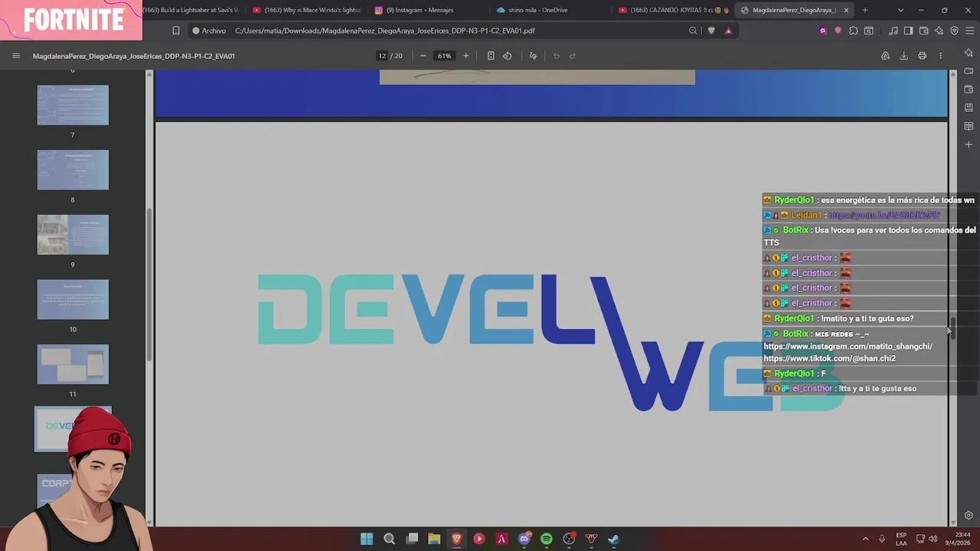The image size is (980, 551).
Task: Switch to 'shino mila - OneDrive' tab
Action: tap(551, 10)
